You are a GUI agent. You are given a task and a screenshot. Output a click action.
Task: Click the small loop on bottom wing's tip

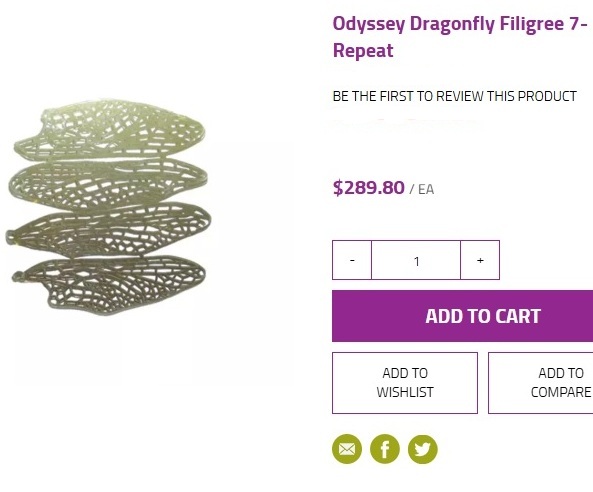[x=17, y=277]
